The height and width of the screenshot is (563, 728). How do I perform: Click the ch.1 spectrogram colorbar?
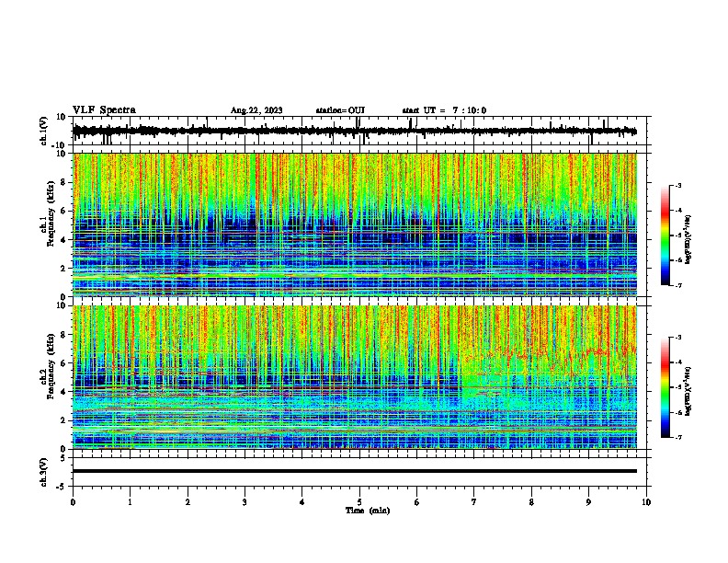coord(665,236)
